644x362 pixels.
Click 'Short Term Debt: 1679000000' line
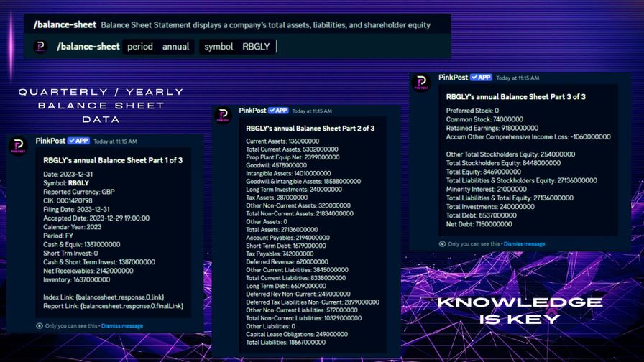pos(286,246)
